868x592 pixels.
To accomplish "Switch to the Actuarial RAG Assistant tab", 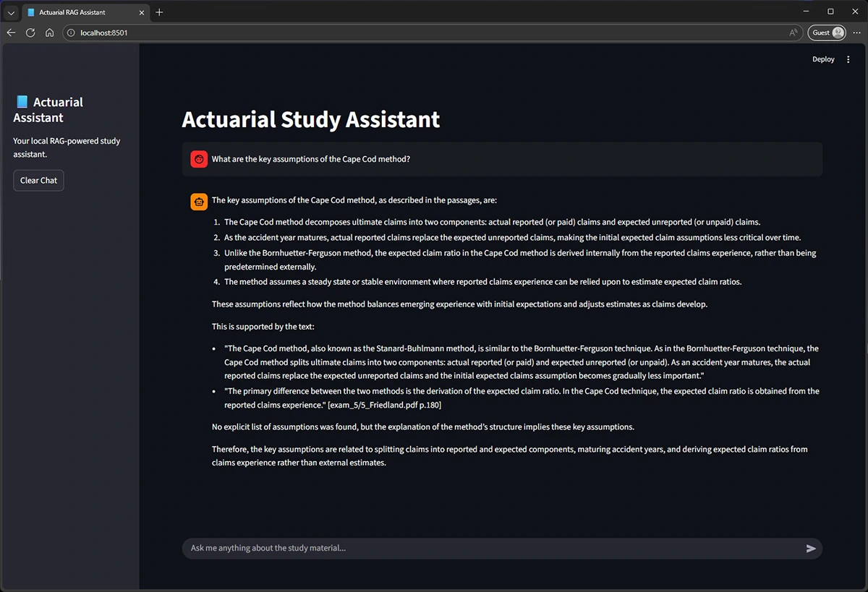I will 80,12.
